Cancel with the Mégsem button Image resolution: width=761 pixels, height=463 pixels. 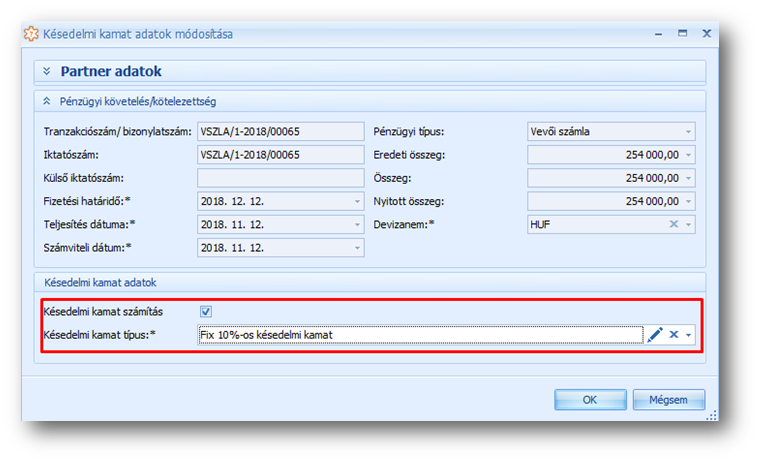tap(668, 400)
